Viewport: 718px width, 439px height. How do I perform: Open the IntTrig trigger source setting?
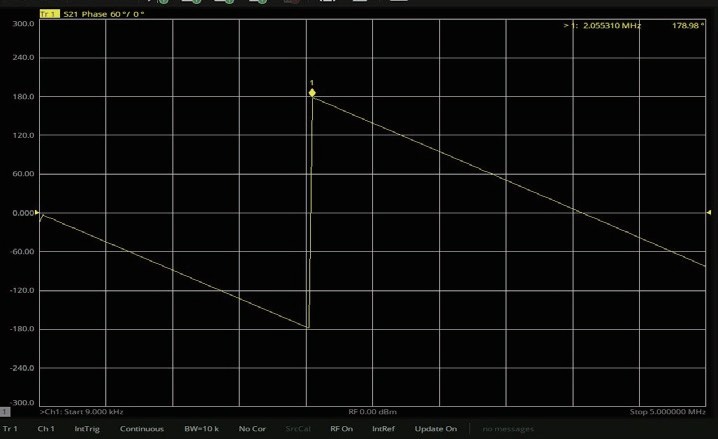[x=87, y=429]
